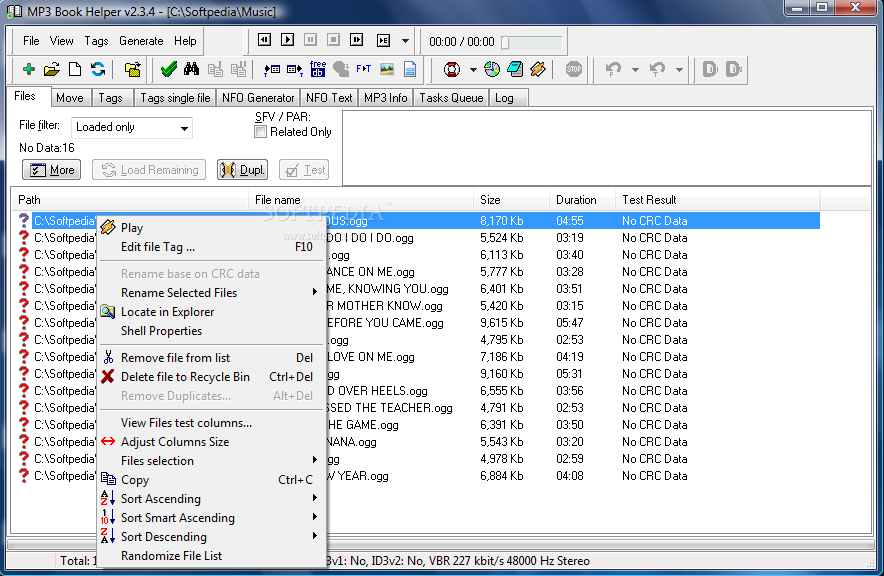Click the Duration column header

[x=582, y=200]
